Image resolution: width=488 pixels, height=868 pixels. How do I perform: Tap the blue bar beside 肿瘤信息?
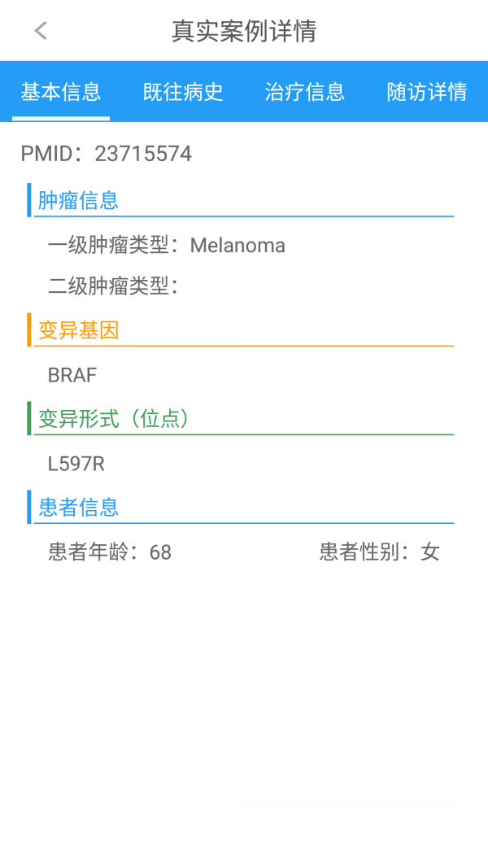click(29, 200)
